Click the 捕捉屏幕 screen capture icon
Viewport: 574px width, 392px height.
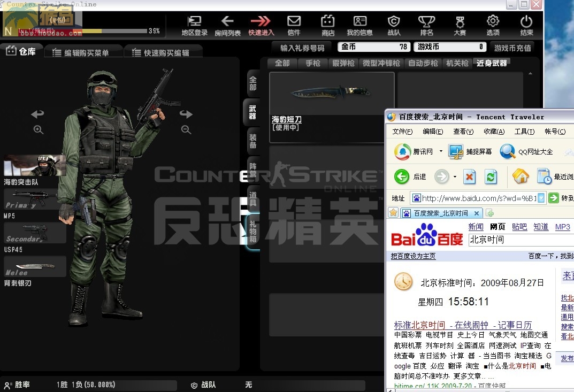[x=456, y=151]
